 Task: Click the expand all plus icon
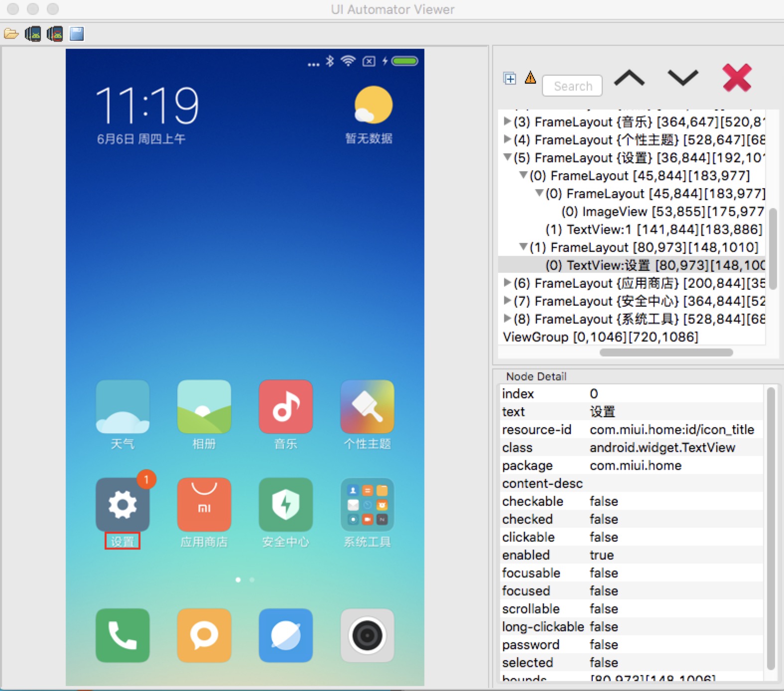tap(510, 78)
